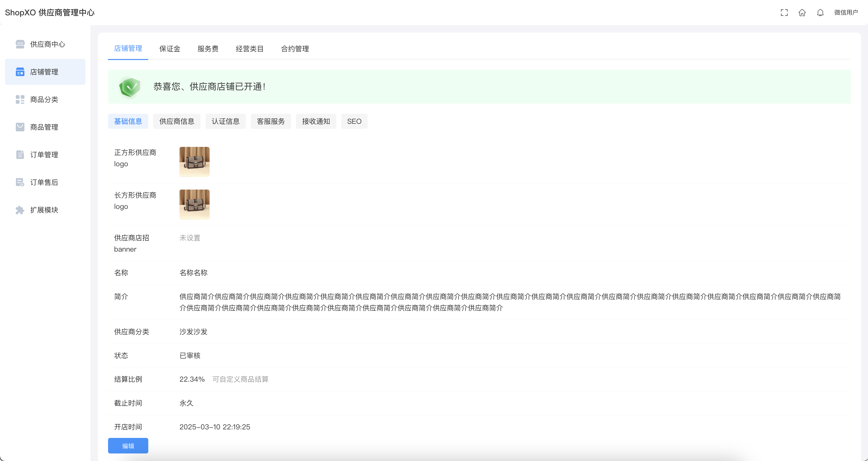Switch to the 保证金 tab
The width and height of the screenshot is (868, 461).
169,49
